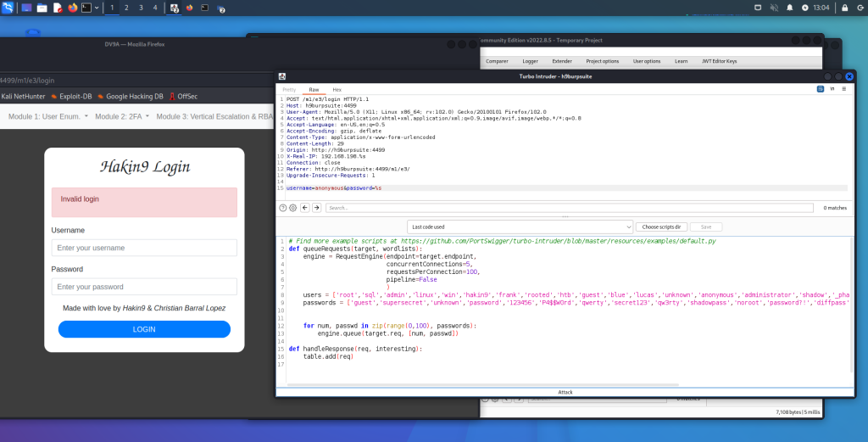
Task: Open the file manager panel launcher
Action: 42,8
